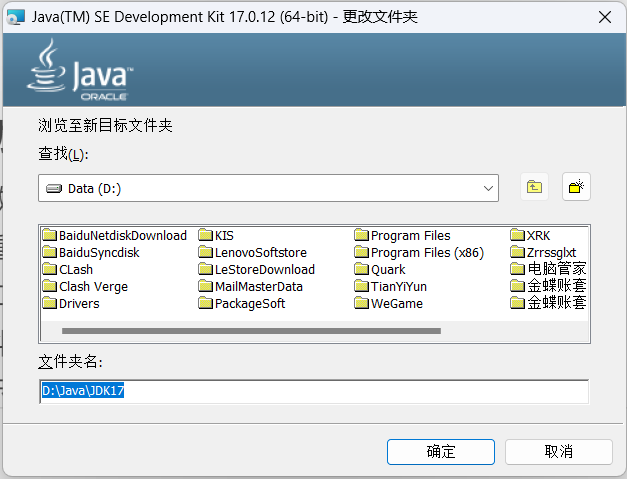This screenshot has height=479, width=627.
Task: Select the MailMasterData folder
Action: pyautogui.click(x=251, y=287)
